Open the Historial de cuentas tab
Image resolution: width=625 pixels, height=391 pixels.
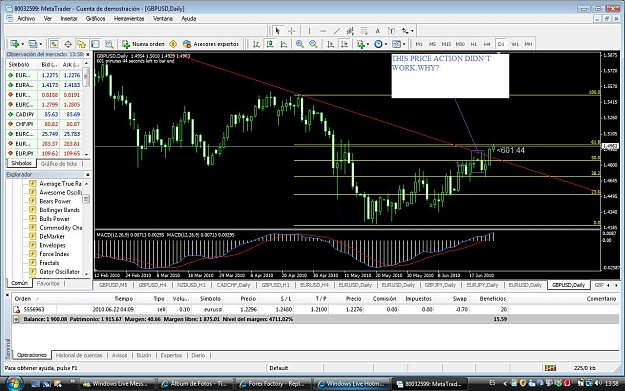[79, 355]
